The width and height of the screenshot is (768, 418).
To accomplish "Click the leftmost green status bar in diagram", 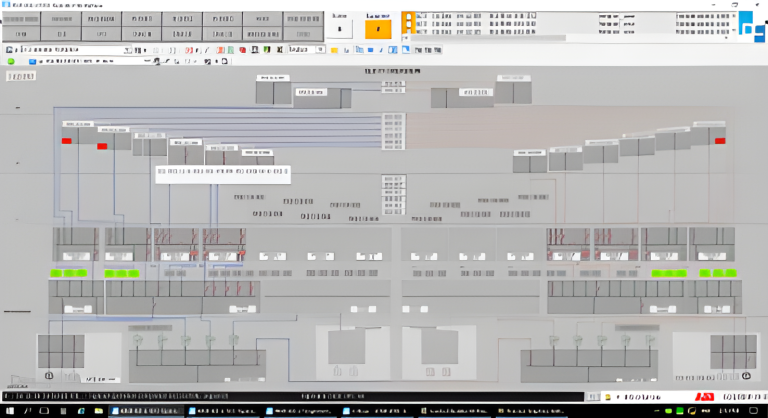I will click(x=69, y=273).
